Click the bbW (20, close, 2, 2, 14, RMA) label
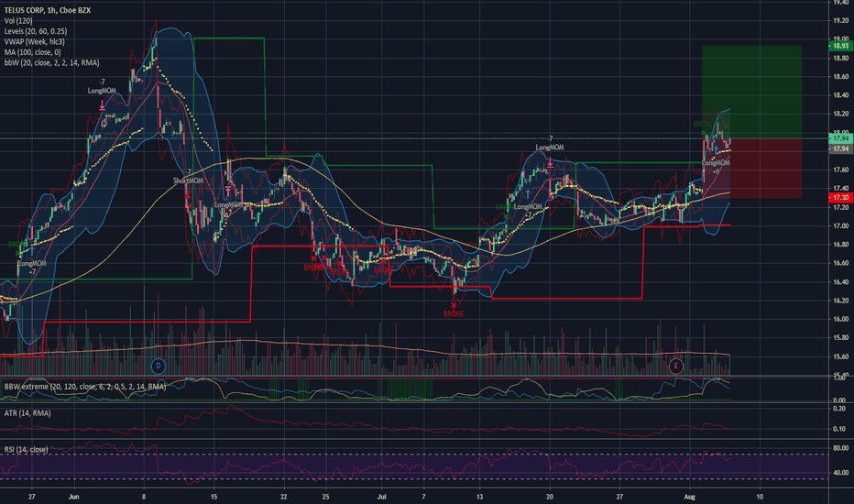The height and width of the screenshot is (504, 854). (51, 62)
